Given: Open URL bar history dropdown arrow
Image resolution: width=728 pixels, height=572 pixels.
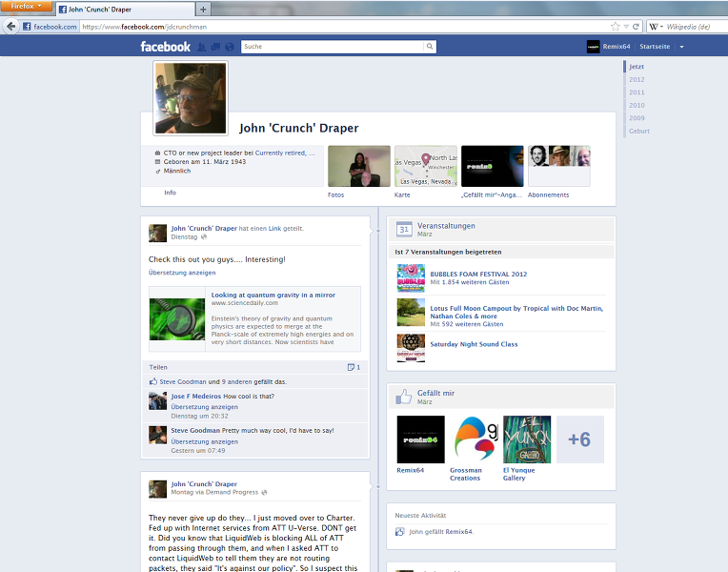Looking at the screenshot, I should (626, 27).
